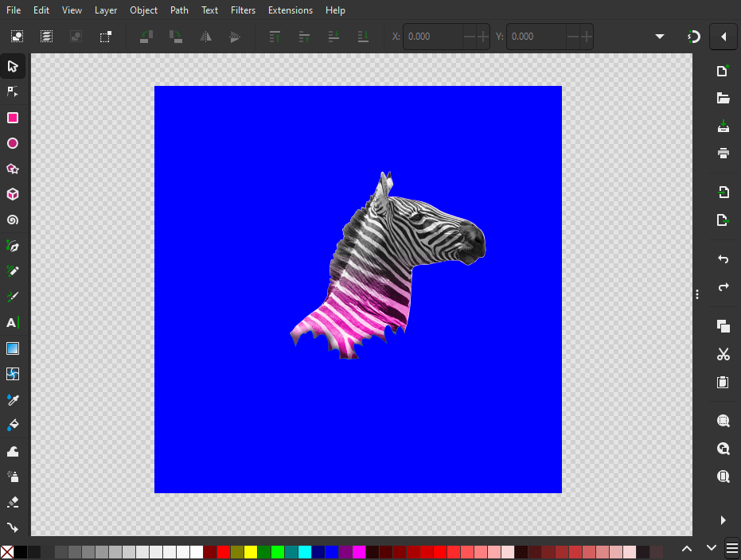Select the 3D box tool
741x560 pixels.
[x=13, y=194]
